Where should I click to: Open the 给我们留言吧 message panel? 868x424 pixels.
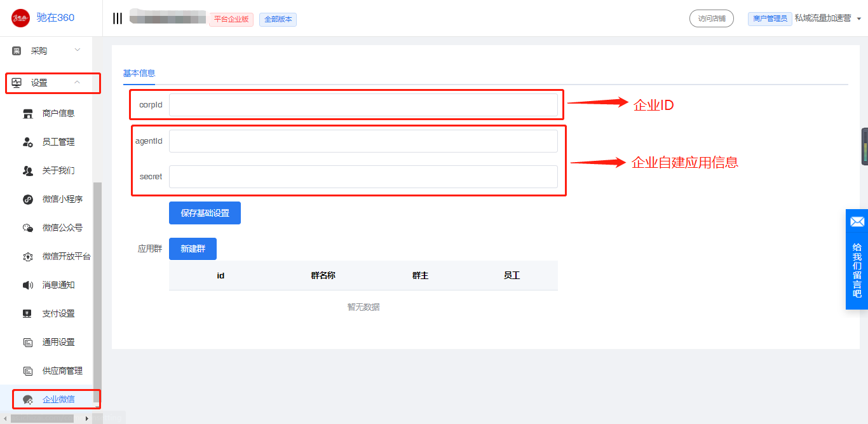(x=857, y=259)
